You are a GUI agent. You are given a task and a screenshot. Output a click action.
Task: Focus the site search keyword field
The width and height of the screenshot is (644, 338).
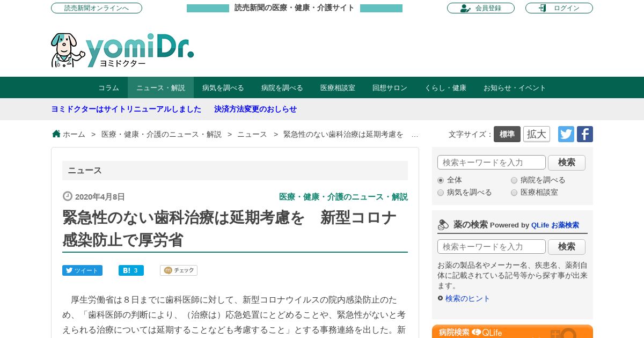492,163
